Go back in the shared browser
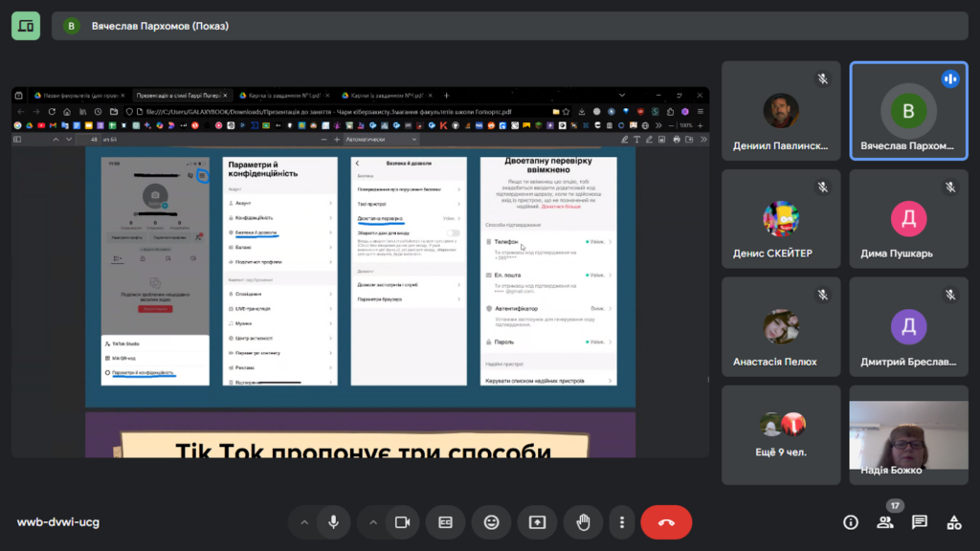 coord(21,112)
